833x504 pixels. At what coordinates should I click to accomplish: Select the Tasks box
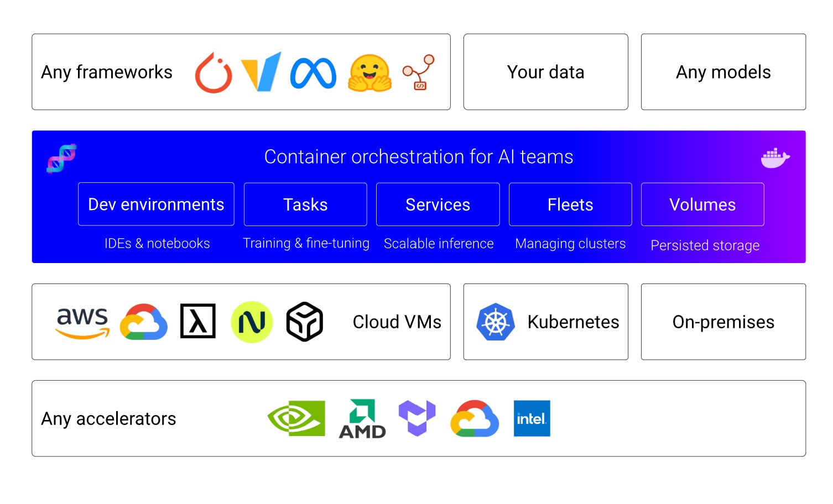click(305, 204)
